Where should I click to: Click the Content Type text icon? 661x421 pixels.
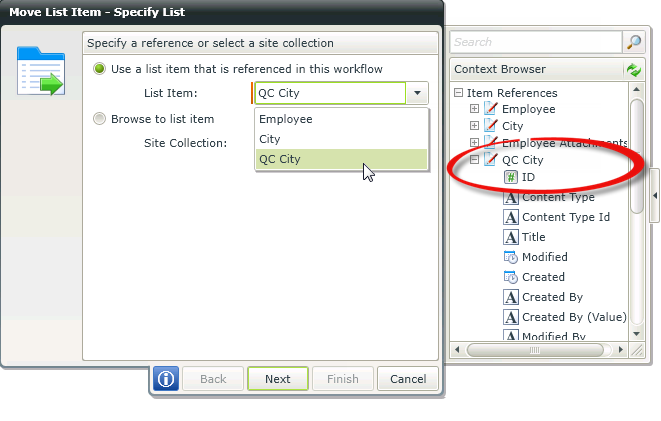point(510,197)
